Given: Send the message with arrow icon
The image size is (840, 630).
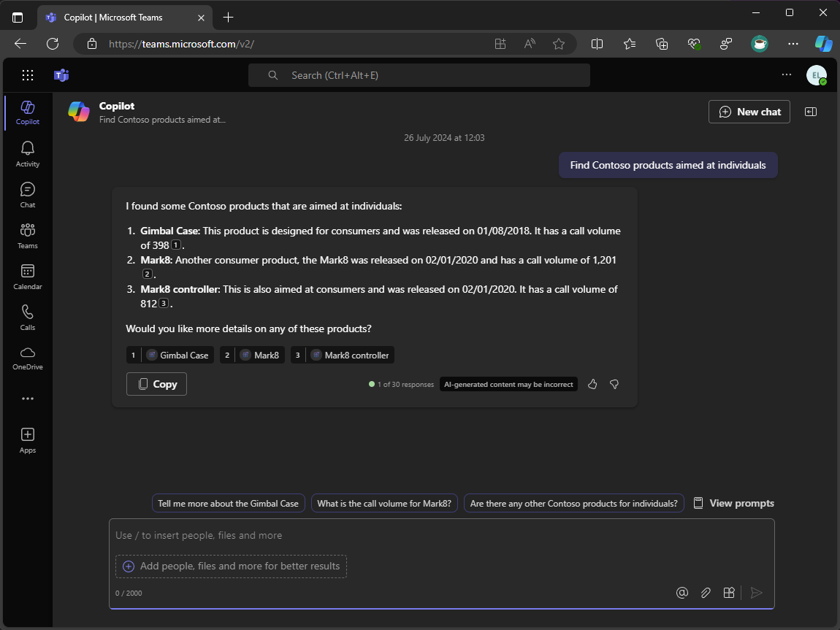Looking at the screenshot, I should click(757, 593).
